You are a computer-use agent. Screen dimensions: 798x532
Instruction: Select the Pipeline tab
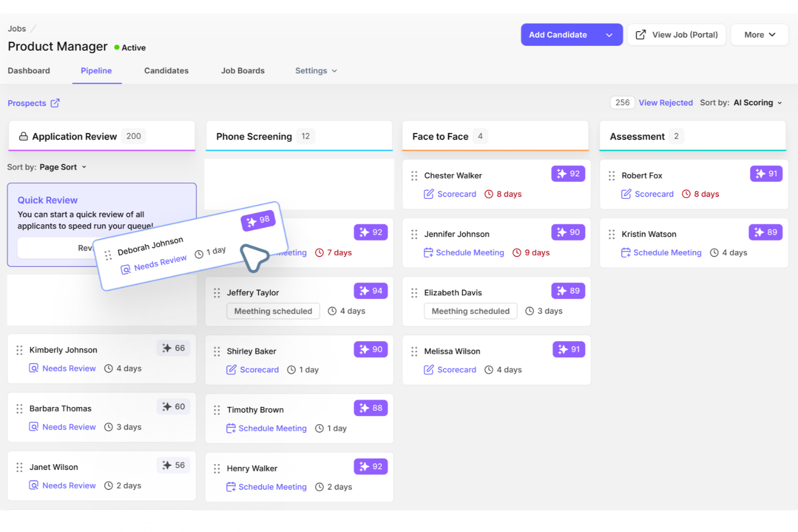coord(97,71)
